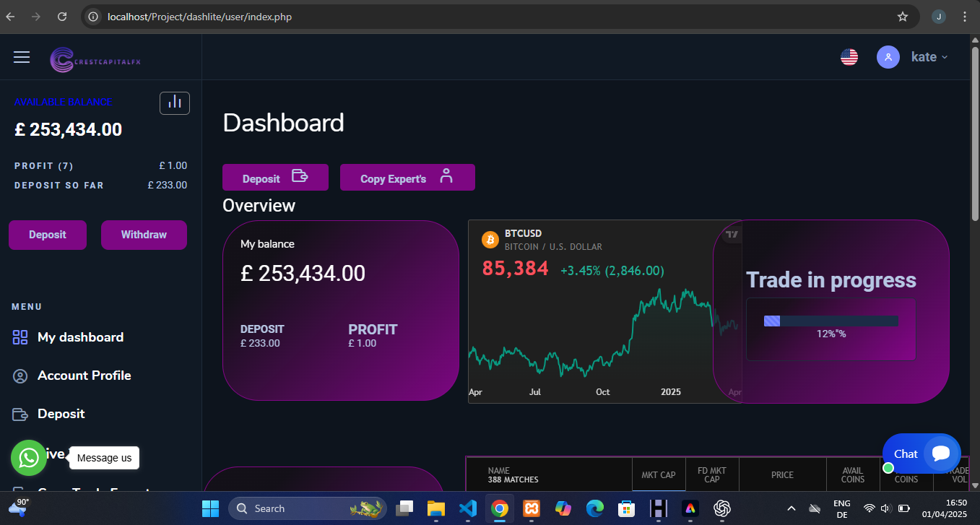The width and height of the screenshot is (980, 525).
Task: Click the US flag language selector
Action: tap(849, 57)
